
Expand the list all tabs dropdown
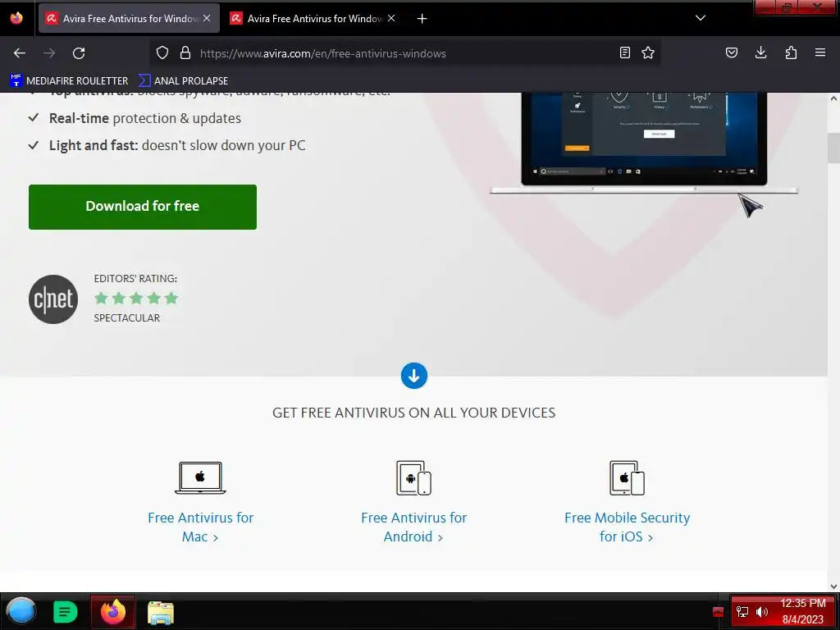coord(701,18)
